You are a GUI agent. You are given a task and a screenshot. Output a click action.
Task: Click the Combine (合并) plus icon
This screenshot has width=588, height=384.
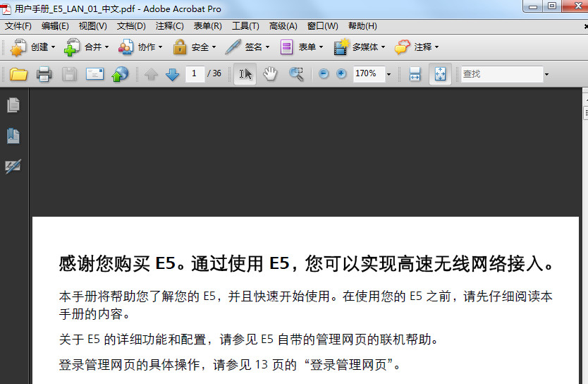click(72, 47)
